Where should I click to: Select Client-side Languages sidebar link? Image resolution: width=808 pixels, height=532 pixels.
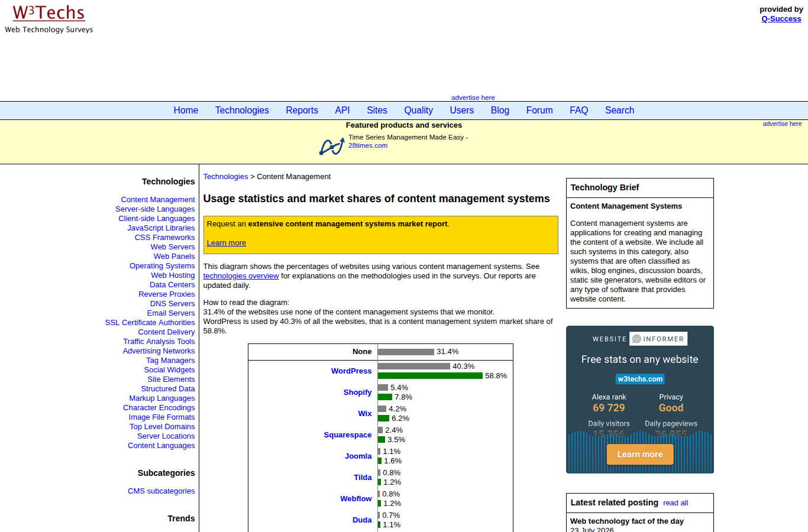click(157, 219)
